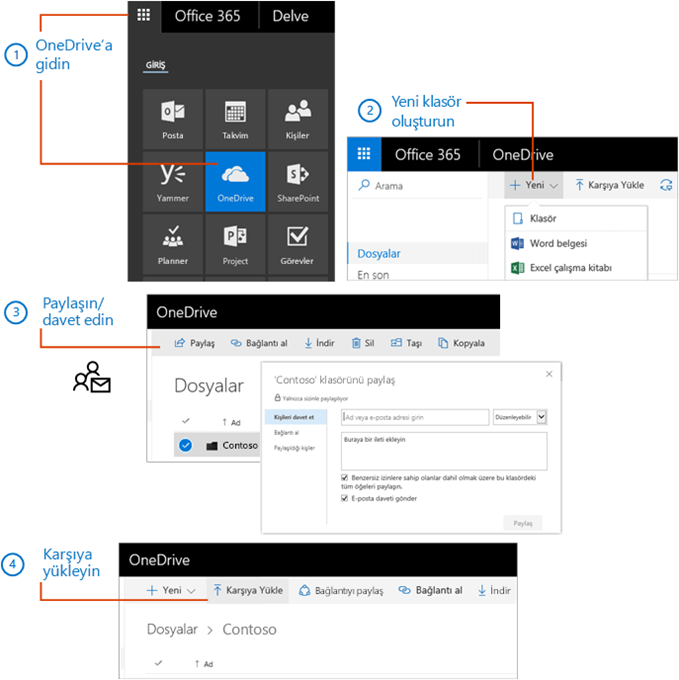Screen dimensions: 679x680
Task: Open the Project tile
Action: click(235, 244)
